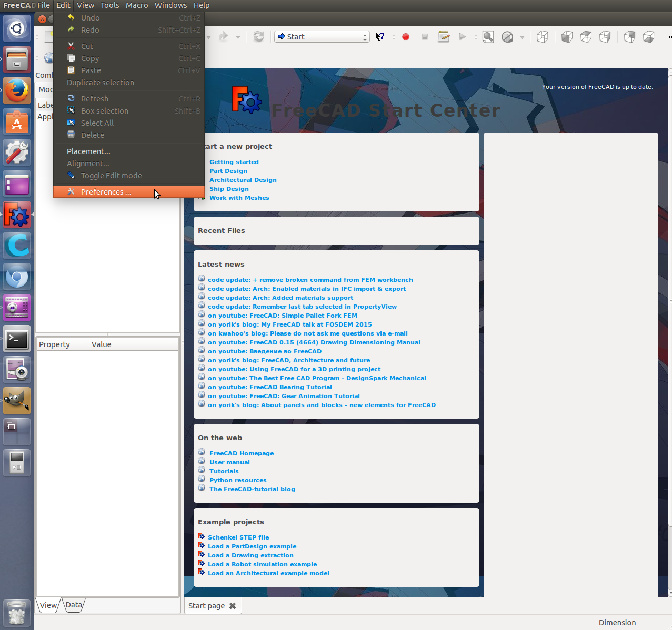Choose Placement in the Edit menu

tap(88, 151)
